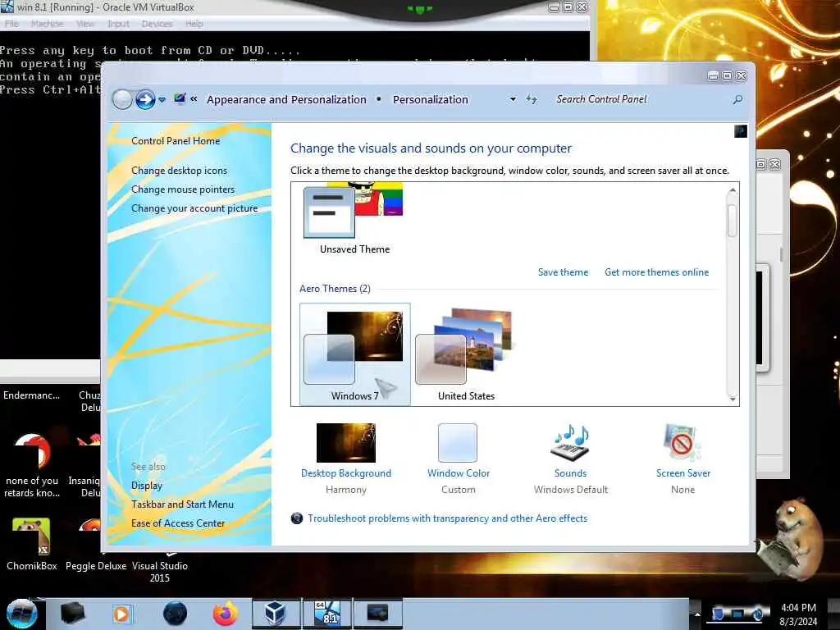Click the double-chevron in the address bar
This screenshot has height=630, width=840.
click(x=194, y=99)
